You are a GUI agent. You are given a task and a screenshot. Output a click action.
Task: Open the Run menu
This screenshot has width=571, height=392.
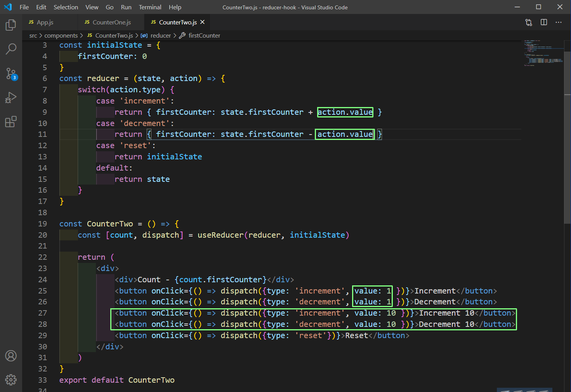click(126, 7)
